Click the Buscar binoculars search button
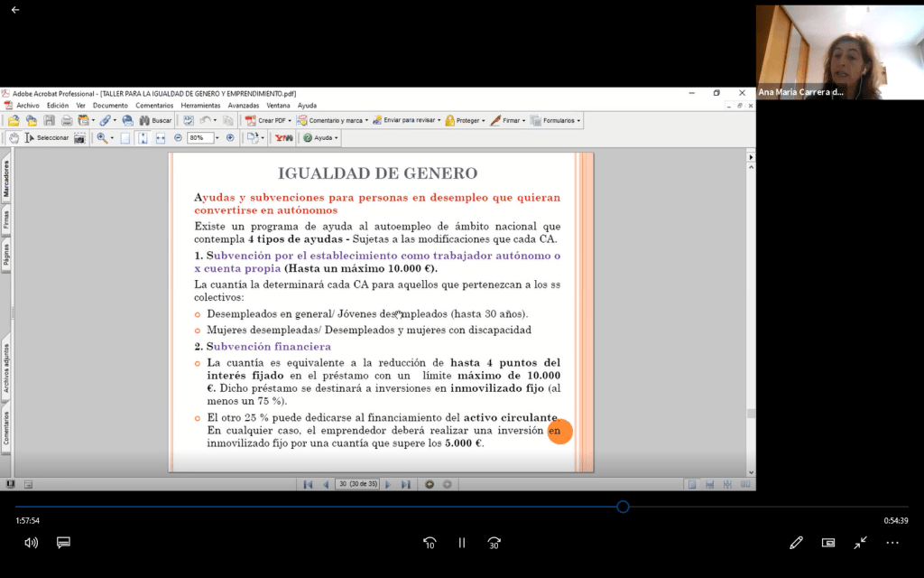 155,120
